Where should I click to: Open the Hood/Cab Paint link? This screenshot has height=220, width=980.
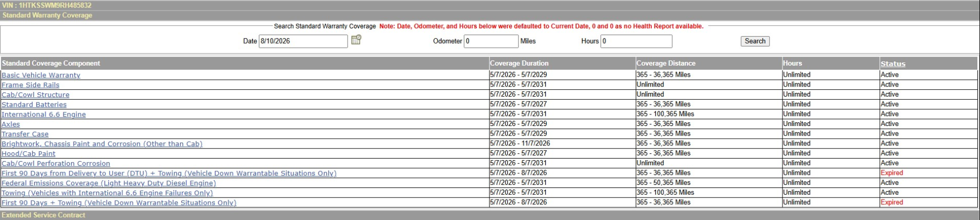(28, 154)
